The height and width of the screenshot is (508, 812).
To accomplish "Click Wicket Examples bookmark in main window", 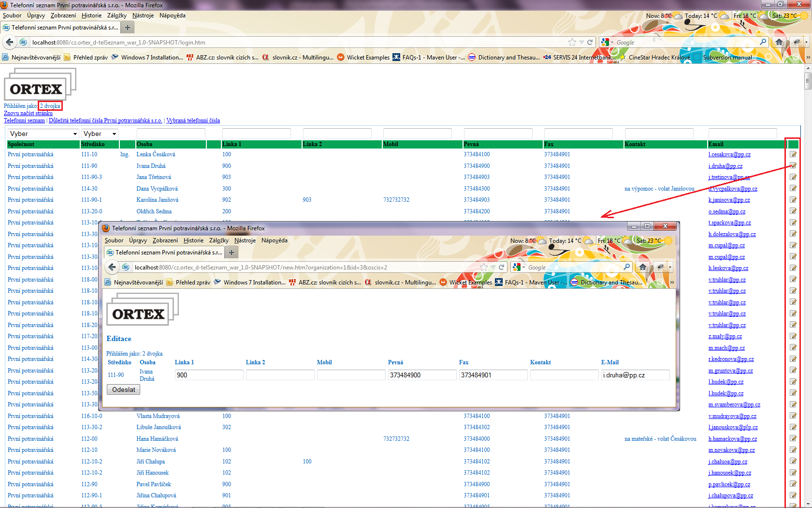I will coord(363,58).
